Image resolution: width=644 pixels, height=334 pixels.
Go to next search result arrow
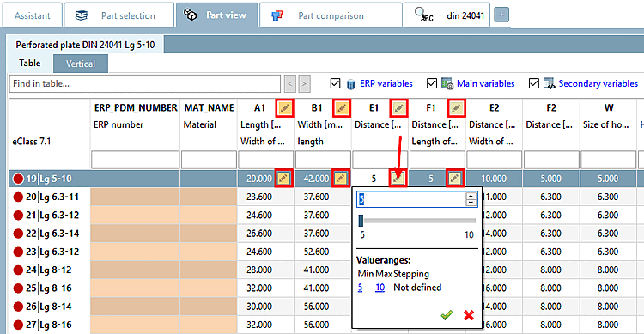304,84
